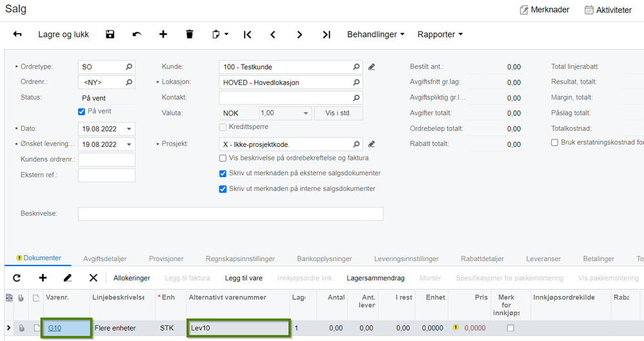Switch to the Avgiftsdetaljer tab
This screenshot has height=341, width=644.
(105, 259)
